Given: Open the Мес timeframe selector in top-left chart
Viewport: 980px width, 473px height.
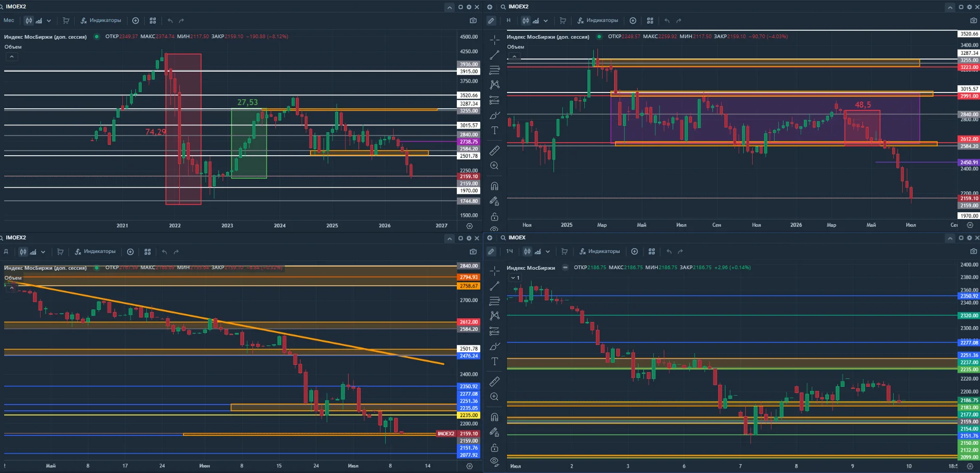Looking at the screenshot, I should pos(9,20).
